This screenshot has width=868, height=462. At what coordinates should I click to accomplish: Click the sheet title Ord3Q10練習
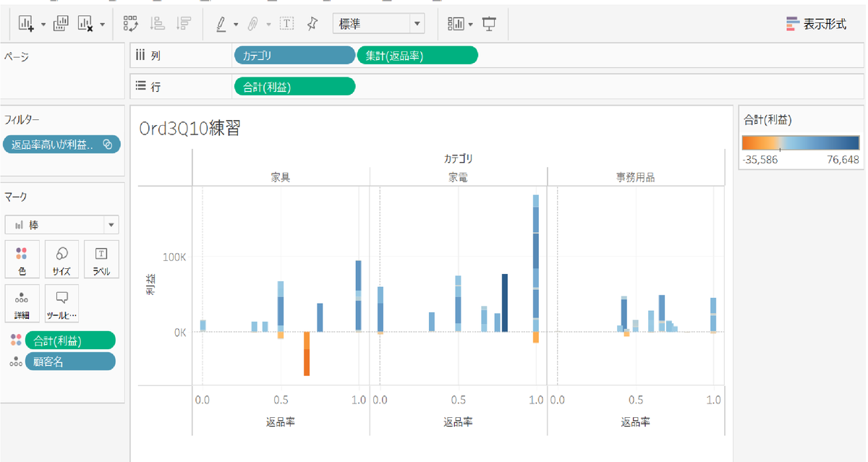pos(190,129)
